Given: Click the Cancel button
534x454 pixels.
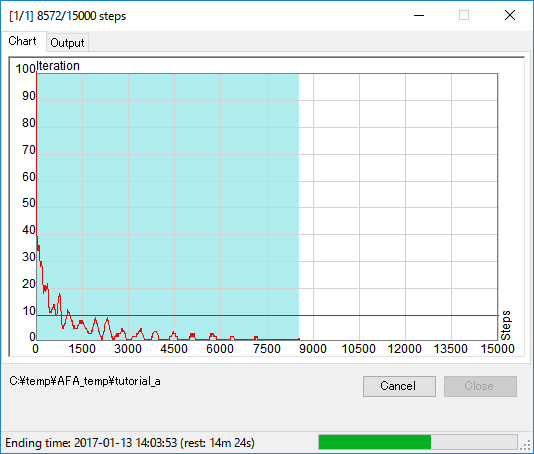Looking at the screenshot, I should coord(399,386).
